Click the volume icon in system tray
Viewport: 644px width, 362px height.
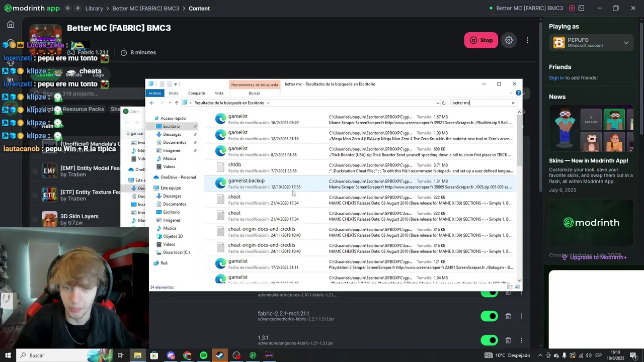click(588, 355)
